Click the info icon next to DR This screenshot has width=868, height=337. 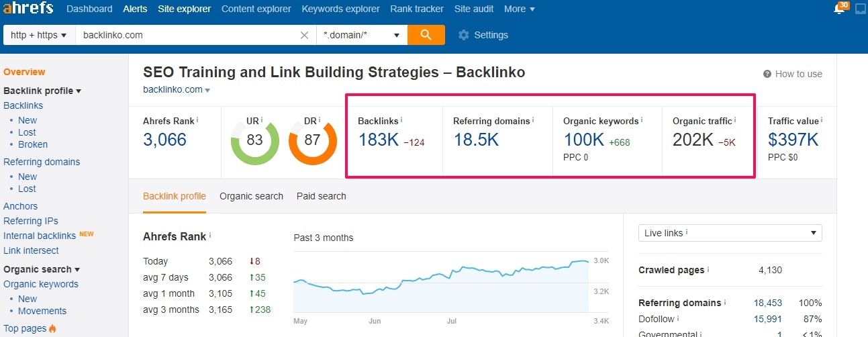tap(320, 121)
